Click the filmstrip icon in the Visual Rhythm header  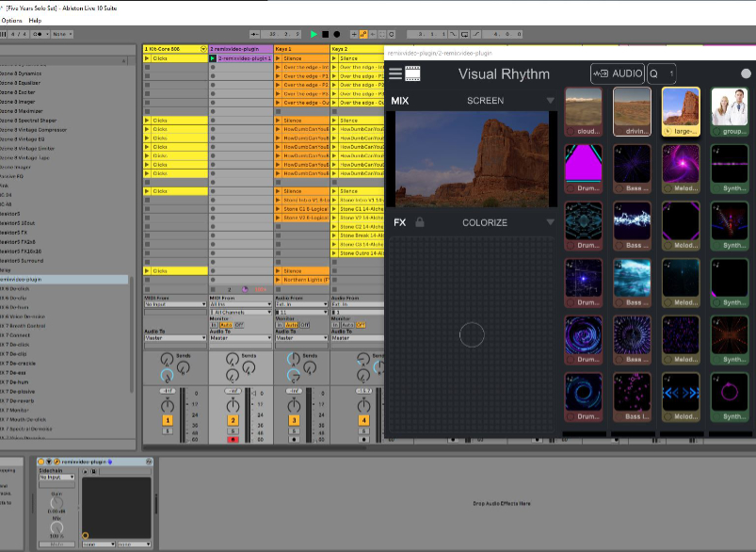tap(411, 73)
